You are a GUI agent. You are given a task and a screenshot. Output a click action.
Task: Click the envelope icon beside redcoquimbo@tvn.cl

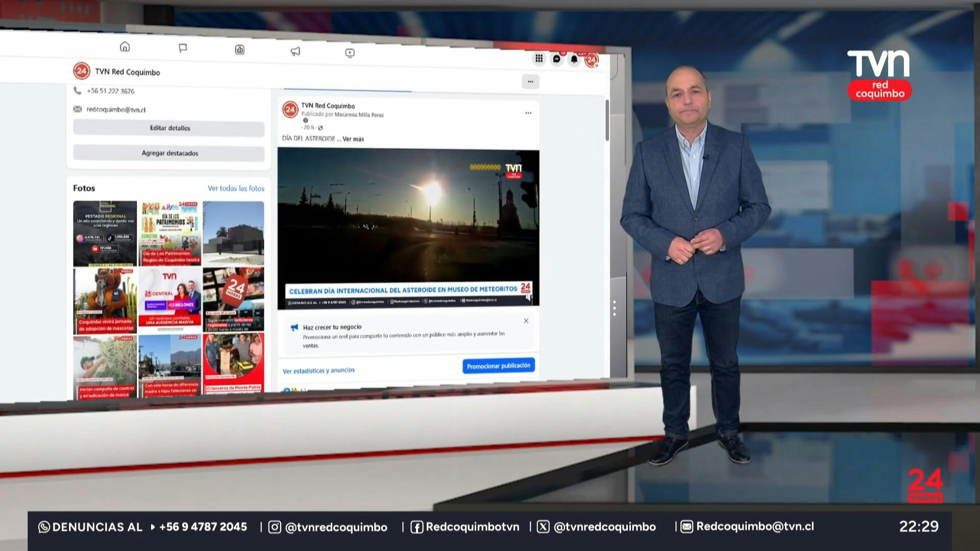pyautogui.click(x=78, y=109)
